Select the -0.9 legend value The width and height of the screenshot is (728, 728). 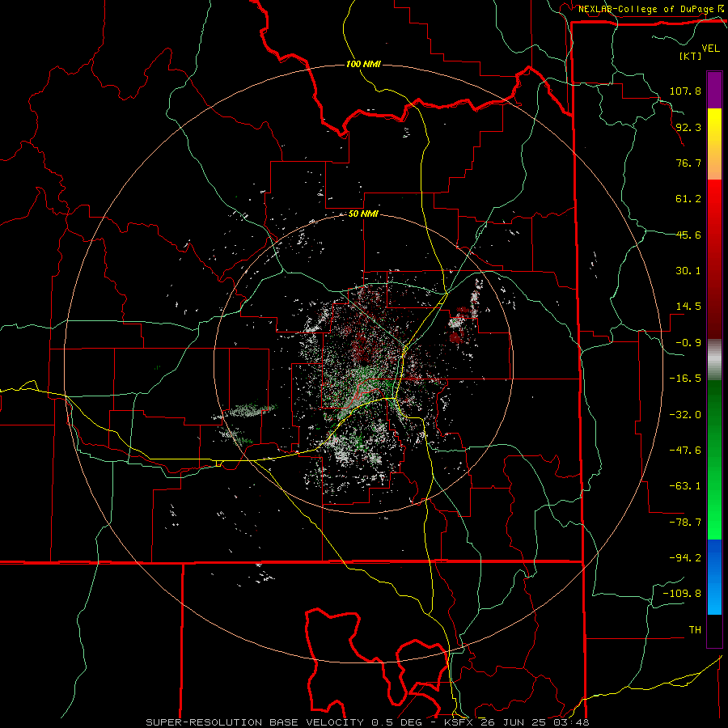688,343
